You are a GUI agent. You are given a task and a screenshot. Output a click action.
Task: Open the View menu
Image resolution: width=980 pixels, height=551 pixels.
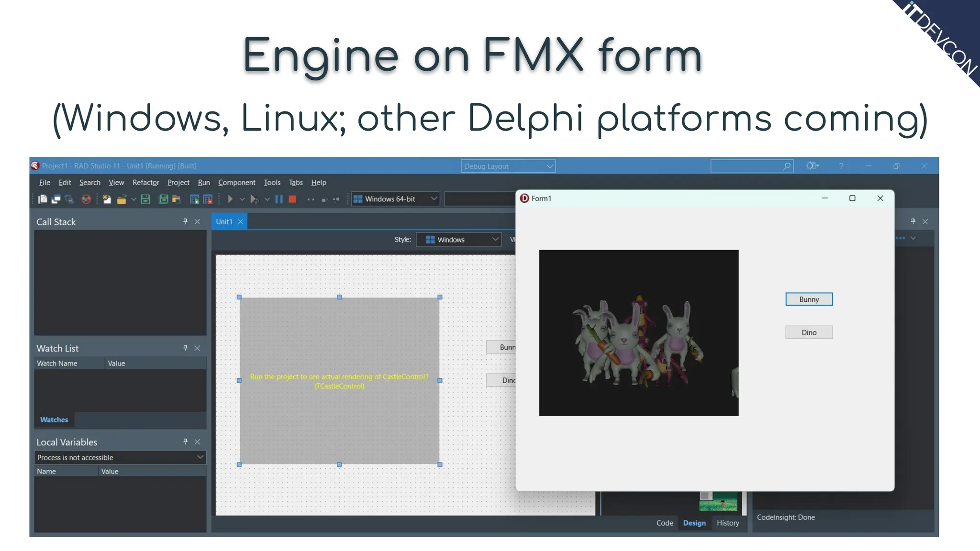coord(116,182)
